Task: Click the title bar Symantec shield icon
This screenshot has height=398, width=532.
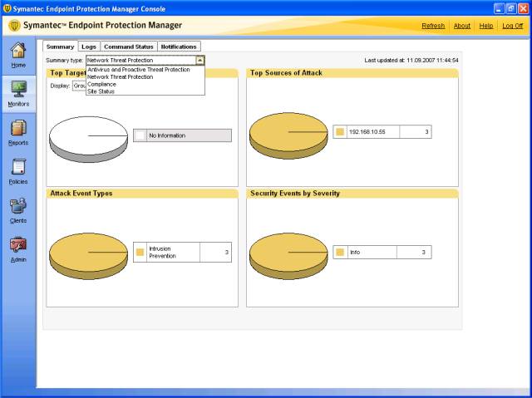Action: [7, 8]
